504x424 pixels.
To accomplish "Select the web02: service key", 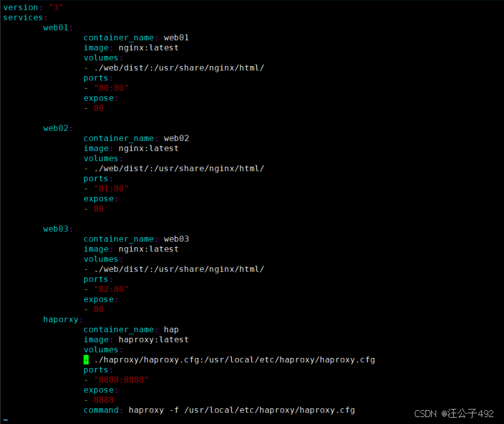I will tap(58, 128).
